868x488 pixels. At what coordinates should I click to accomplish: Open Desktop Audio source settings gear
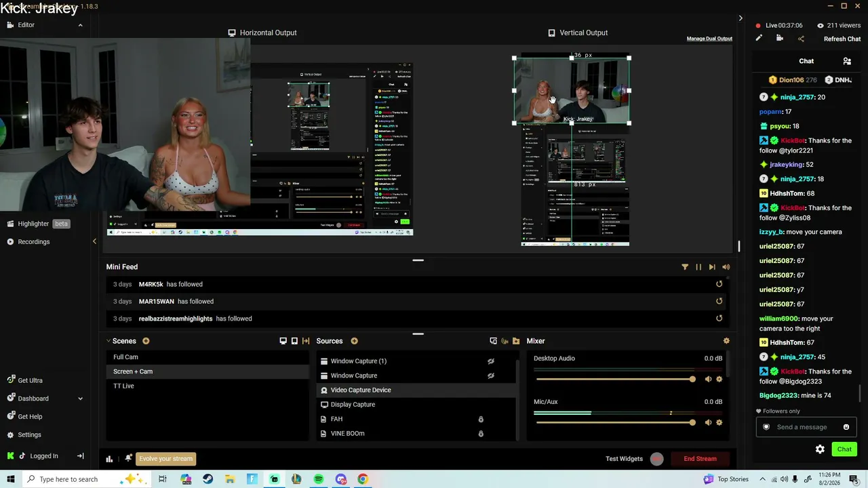click(x=719, y=379)
